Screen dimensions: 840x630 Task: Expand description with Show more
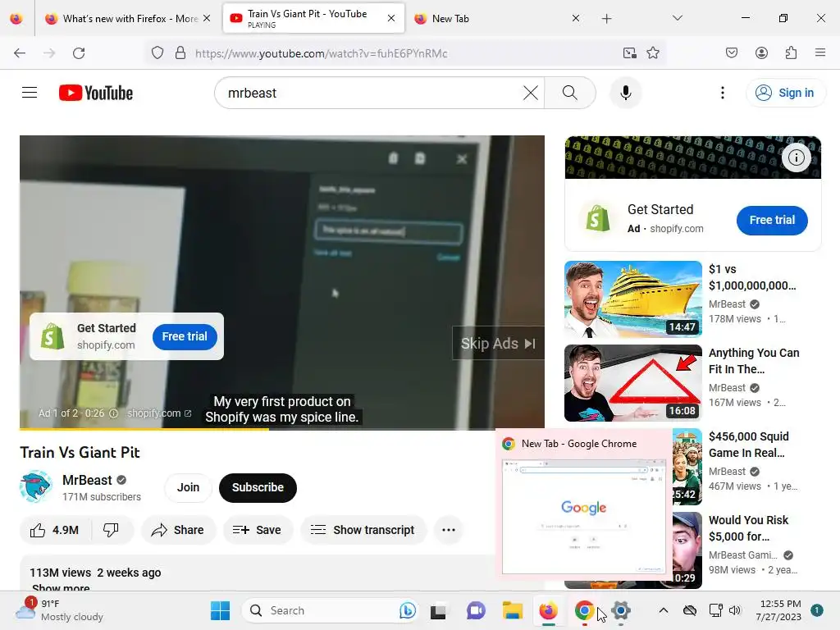pos(61,587)
